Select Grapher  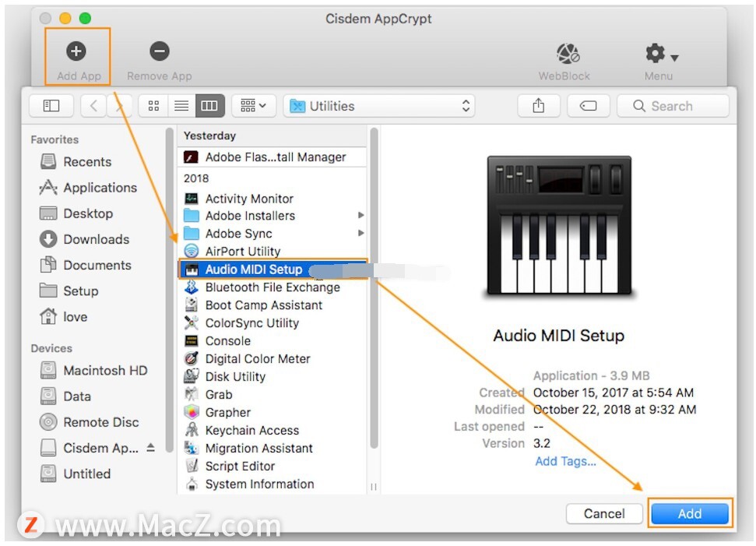pyautogui.click(x=272, y=412)
